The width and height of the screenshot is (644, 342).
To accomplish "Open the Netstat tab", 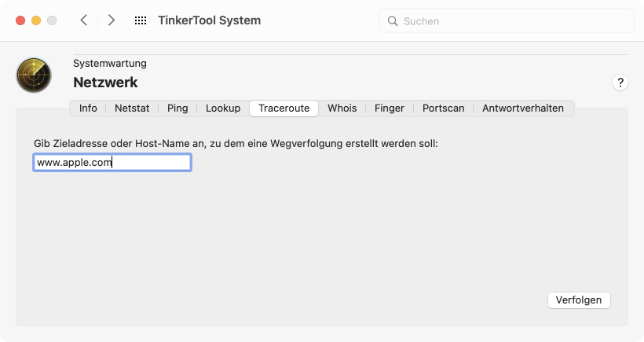I will 132,108.
